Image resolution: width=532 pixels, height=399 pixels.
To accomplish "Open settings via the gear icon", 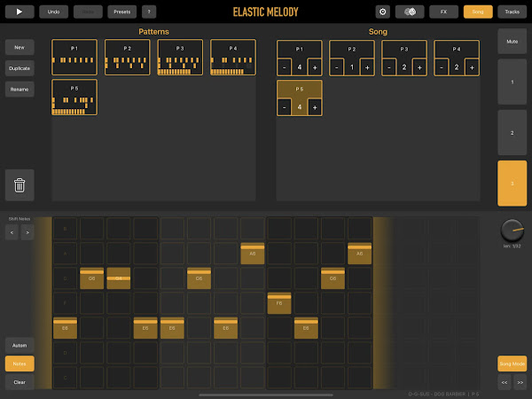I will pyautogui.click(x=383, y=12).
